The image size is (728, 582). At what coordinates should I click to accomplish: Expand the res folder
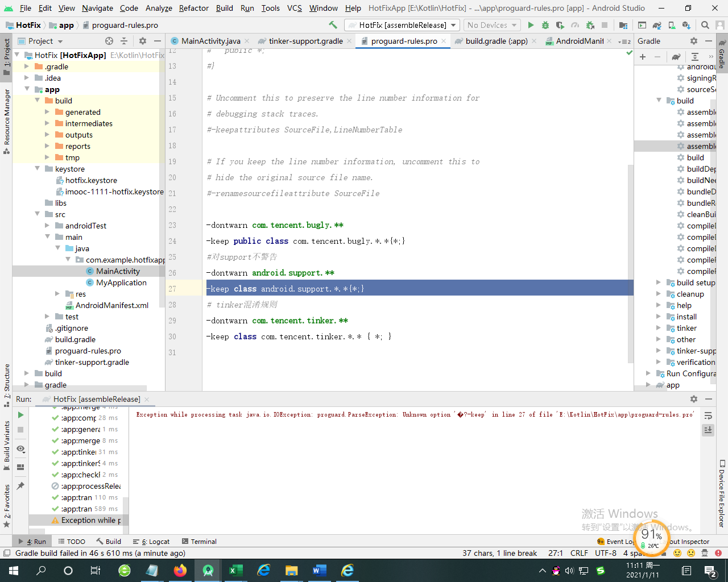click(x=57, y=294)
